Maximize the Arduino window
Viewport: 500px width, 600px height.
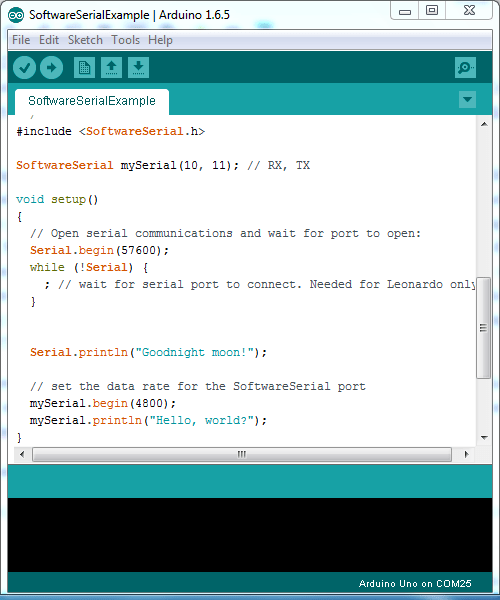coord(432,10)
